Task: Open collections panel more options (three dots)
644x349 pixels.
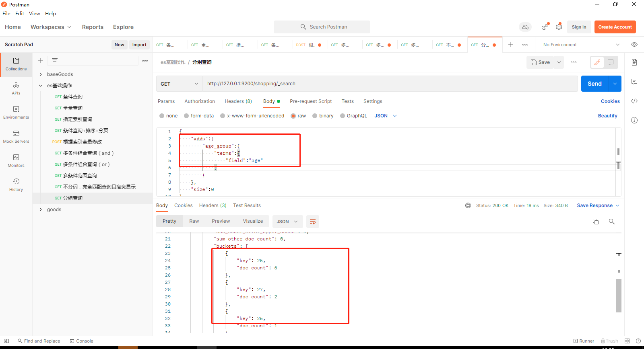Action: (x=145, y=61)
